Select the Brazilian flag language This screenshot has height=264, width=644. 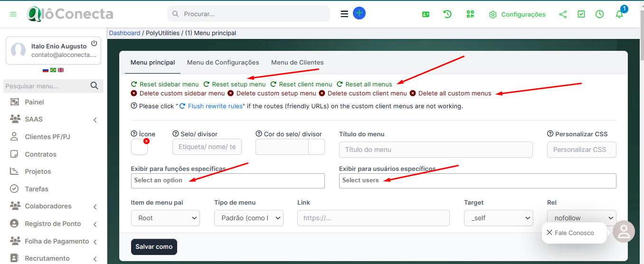point(53,70)
